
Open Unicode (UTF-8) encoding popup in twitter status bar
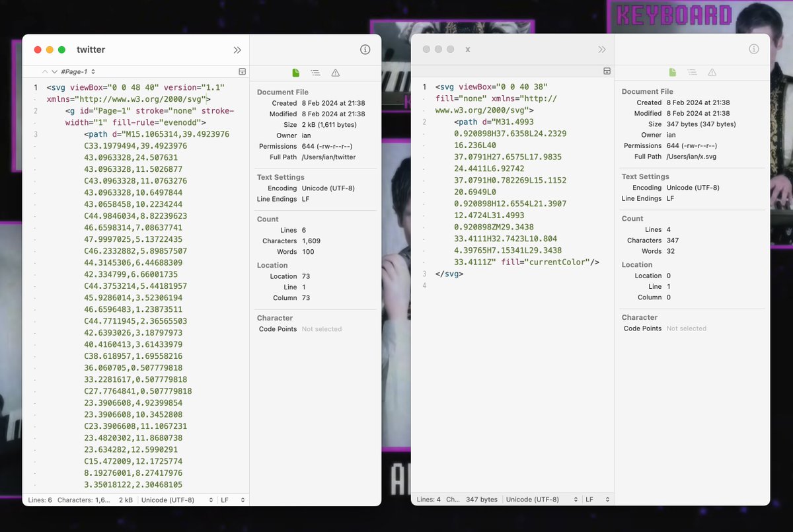[x=177, y=500]
